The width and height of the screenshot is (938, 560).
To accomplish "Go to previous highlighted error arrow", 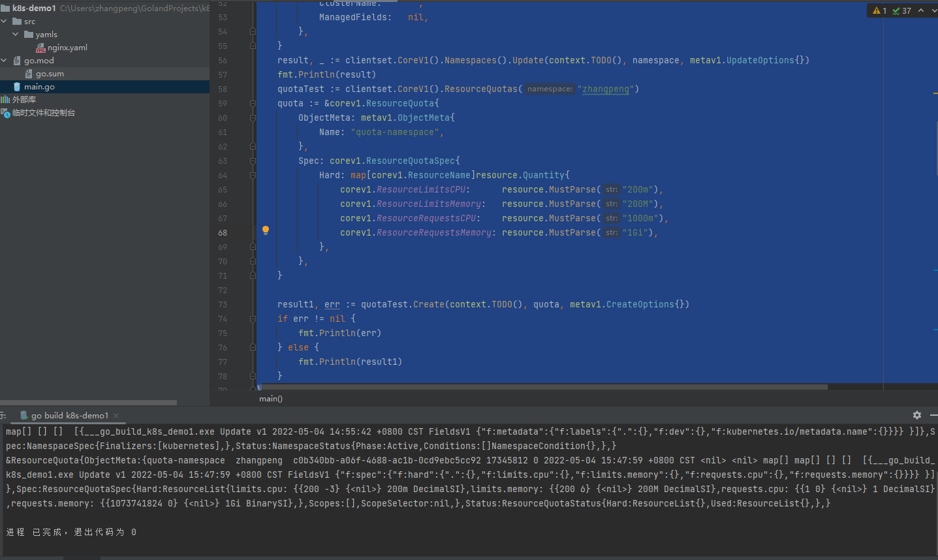I will 921,10.
